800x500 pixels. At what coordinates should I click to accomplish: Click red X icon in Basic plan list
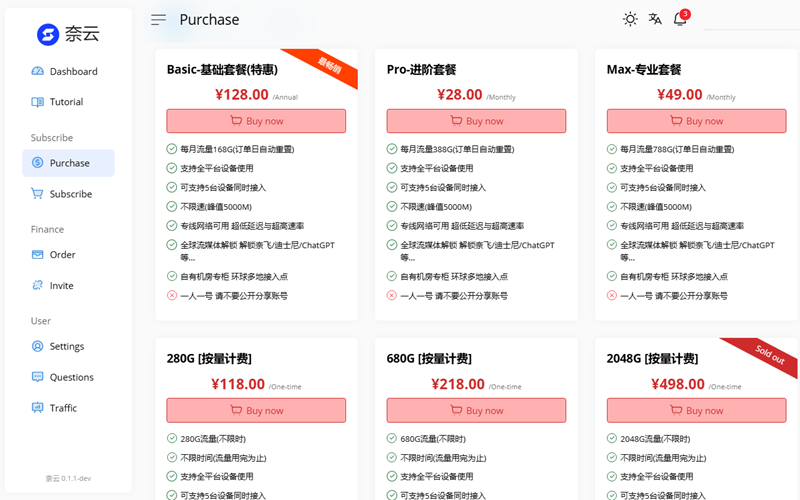point(172,295)
